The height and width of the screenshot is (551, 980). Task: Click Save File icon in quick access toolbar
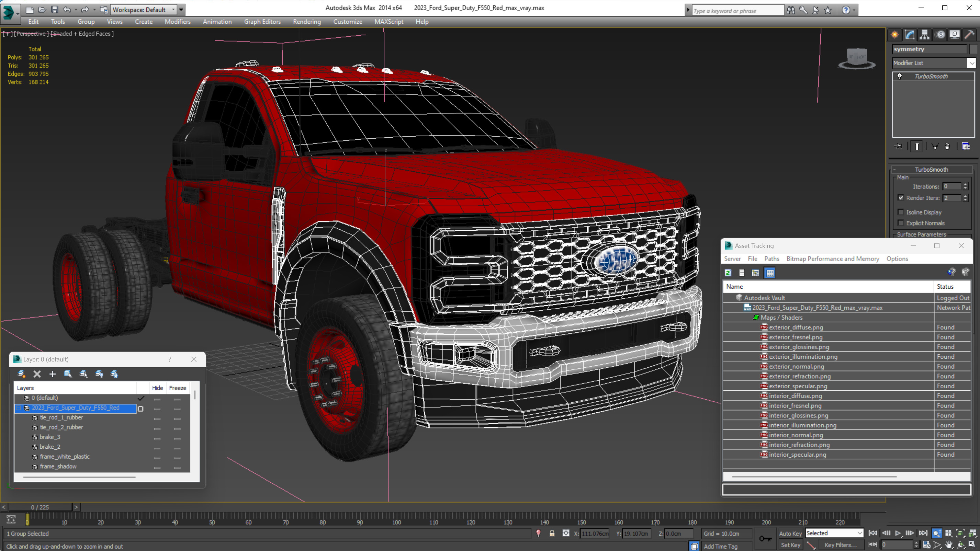click(54, 10)
